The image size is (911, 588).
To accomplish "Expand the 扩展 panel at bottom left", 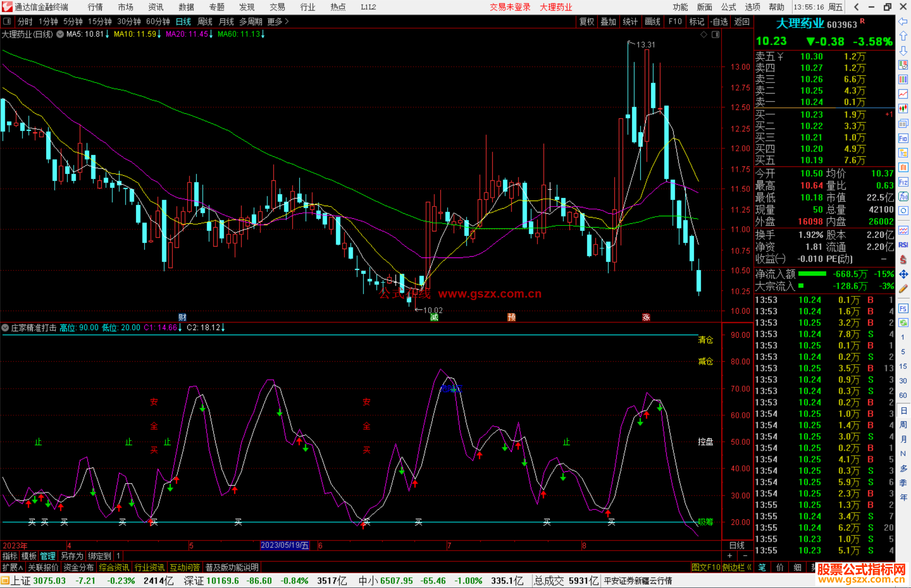I will (x=12, y=567).
